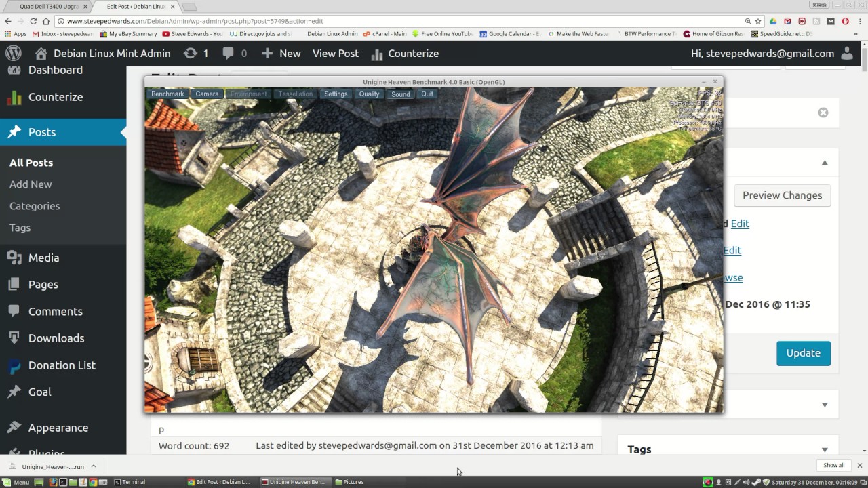
Task: Open Media in the sidebar
Action: point(43,258)
